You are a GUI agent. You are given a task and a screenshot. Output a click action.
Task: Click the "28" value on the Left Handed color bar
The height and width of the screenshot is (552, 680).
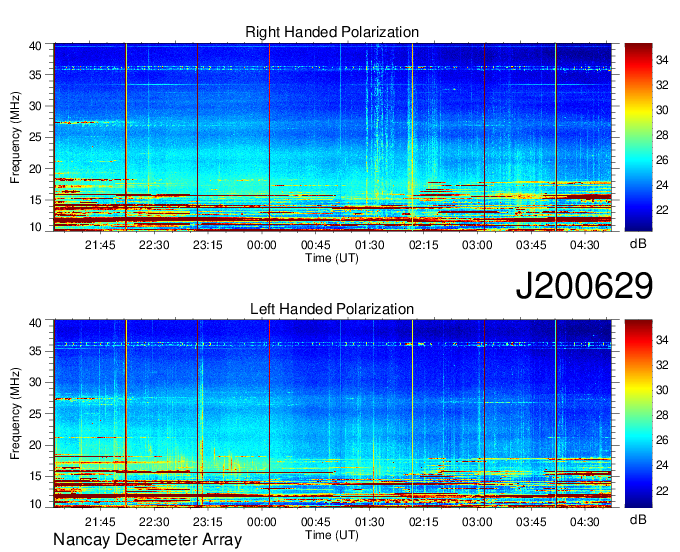coord(662,415)
